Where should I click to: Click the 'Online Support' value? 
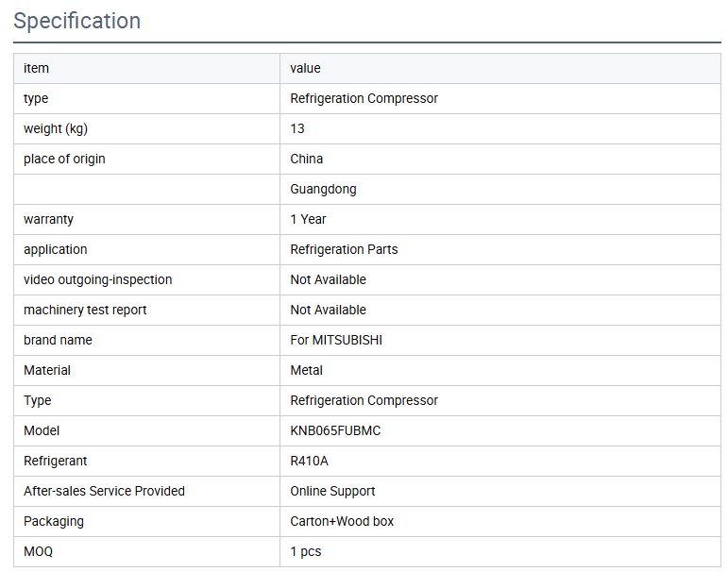pyautogui.click(x=332, y=491)
